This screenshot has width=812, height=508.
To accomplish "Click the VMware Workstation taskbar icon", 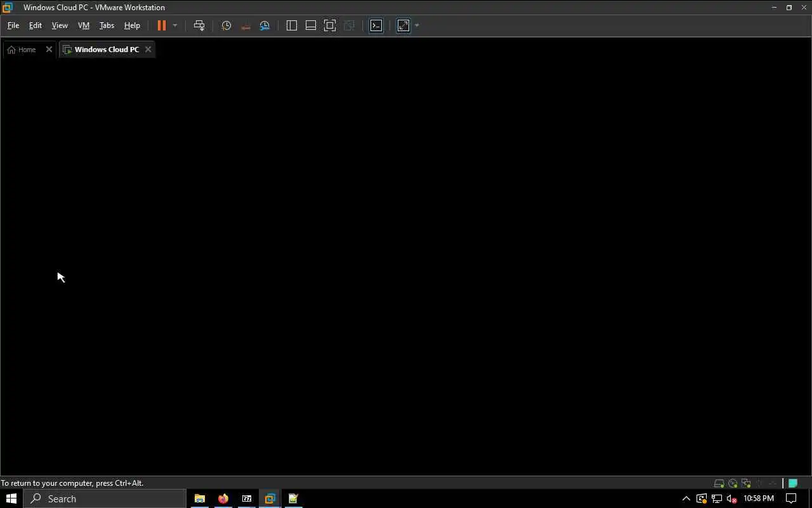I will click(x=270, y=498).
